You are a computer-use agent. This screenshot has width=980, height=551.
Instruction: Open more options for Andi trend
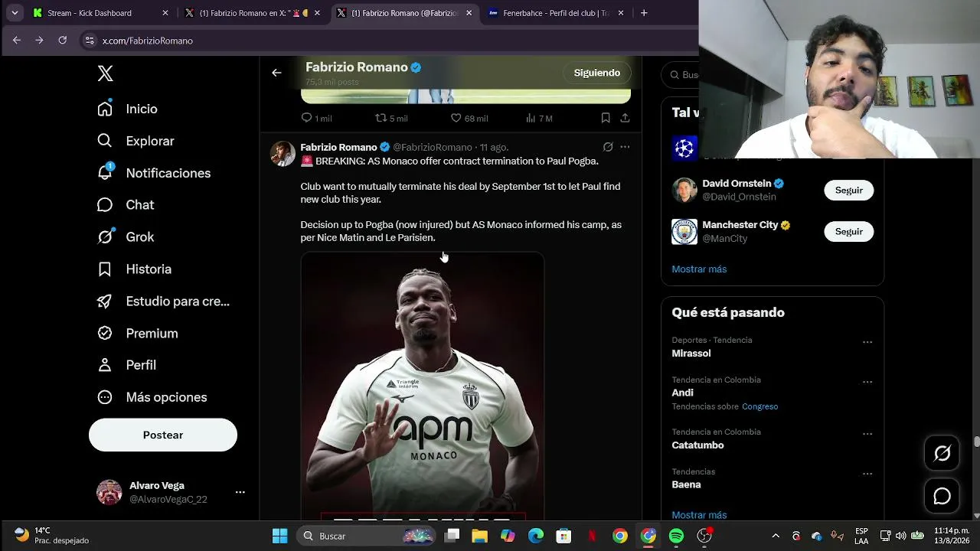(x=867, y=382)
